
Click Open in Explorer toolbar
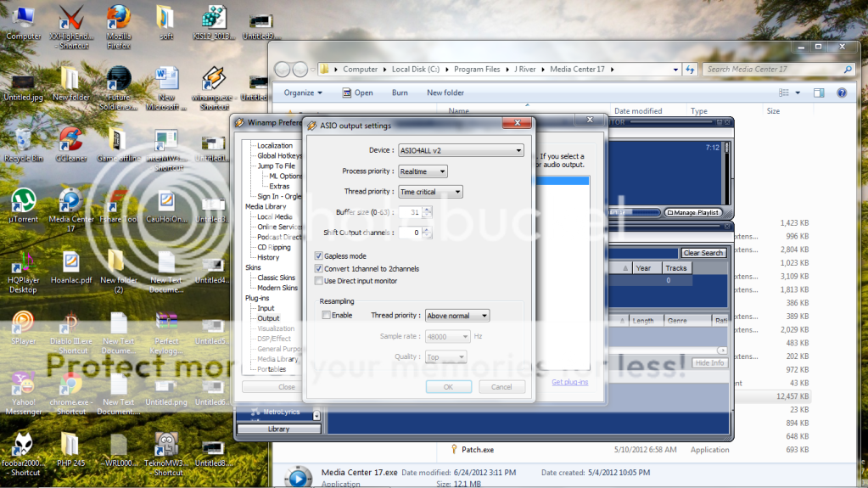coord(357,93)
